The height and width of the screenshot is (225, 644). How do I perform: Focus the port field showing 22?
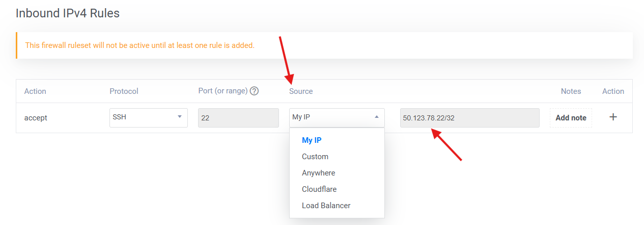(238, 118)
